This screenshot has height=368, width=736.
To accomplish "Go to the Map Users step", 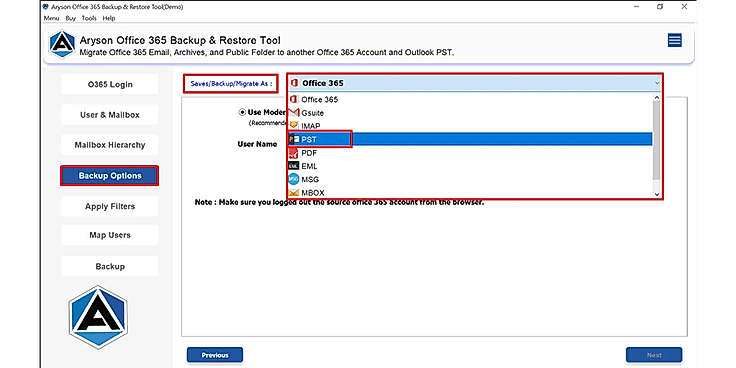I will 110,235.
